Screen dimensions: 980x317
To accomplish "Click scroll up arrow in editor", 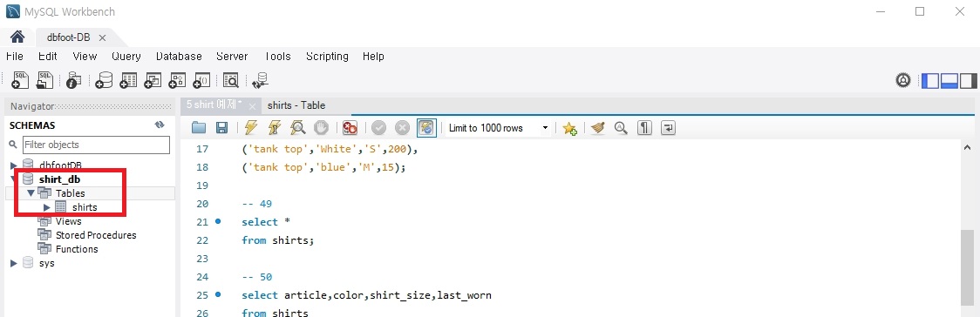I will [967, 148].
